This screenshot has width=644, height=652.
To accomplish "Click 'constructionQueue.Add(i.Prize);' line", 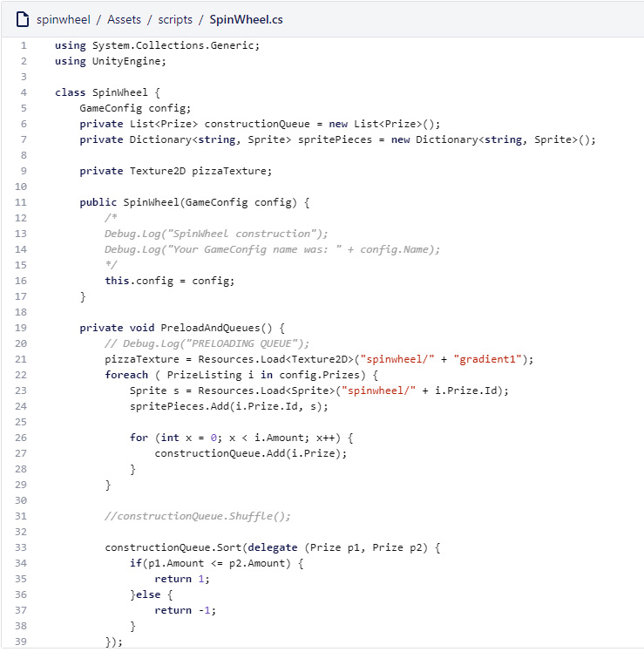I will 251,453.
